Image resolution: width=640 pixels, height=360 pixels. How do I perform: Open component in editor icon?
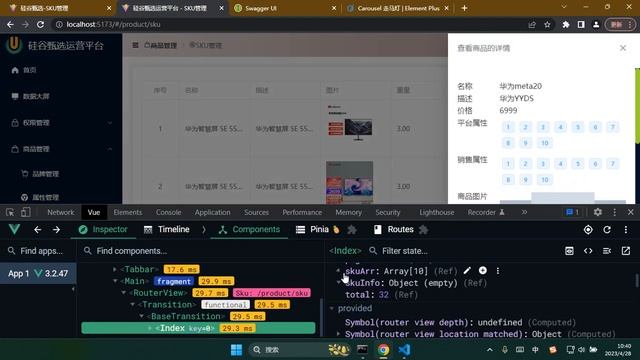(626, 251)
